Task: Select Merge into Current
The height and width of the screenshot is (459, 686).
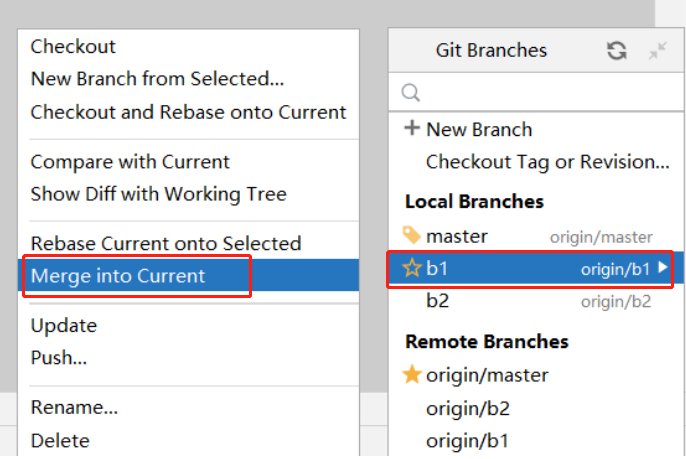Action: click(118, 276)
